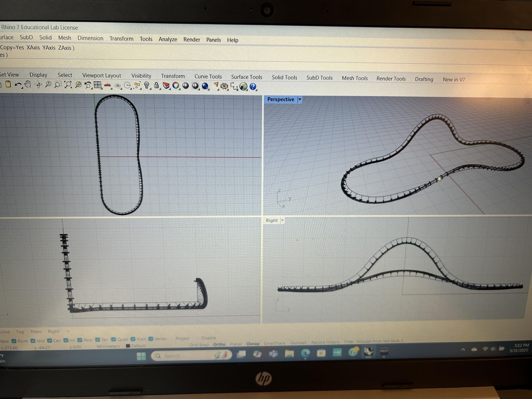The image size is (532, 399).
Task: Switch to the Front viewport tab
Action: tap(36, 332)
